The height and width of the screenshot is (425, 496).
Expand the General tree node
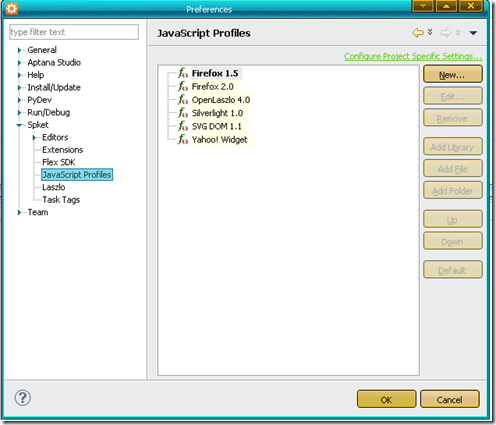pyautogui.click(x=19, y=50)
